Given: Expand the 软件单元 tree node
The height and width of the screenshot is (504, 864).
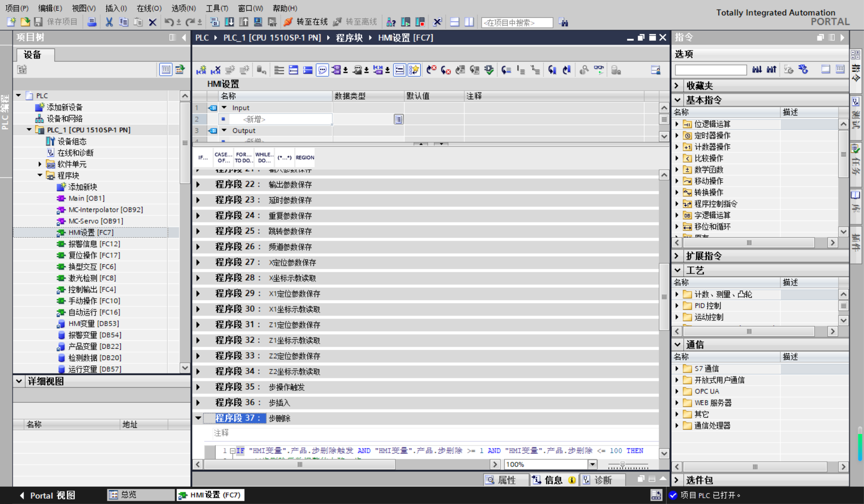Looking at the screenshot, I should (40, 164).
